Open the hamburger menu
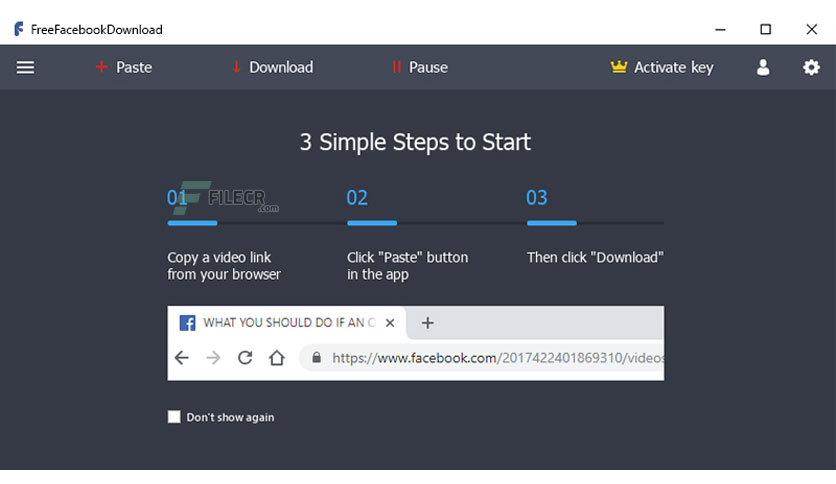This screenshot has width=836, height=484. pos(25,68)
